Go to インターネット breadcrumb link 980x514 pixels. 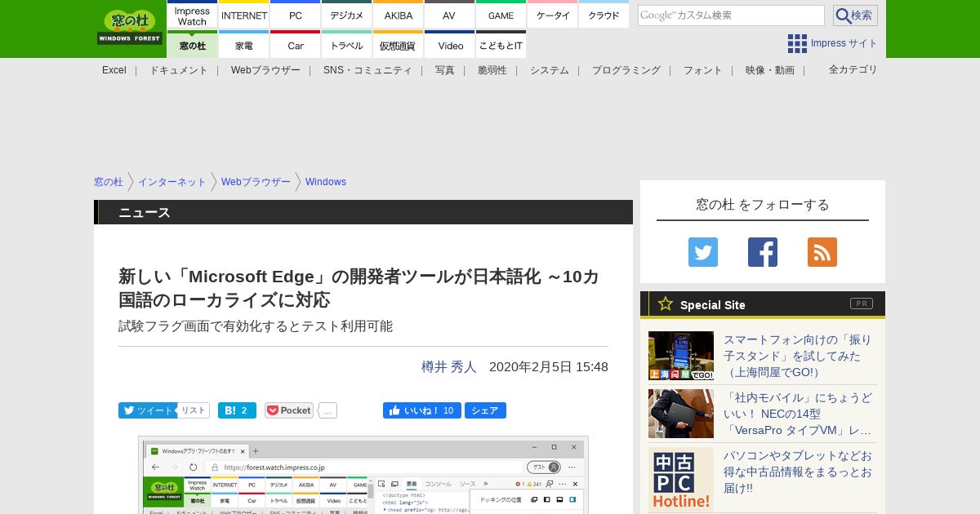[x=172, y=182]
